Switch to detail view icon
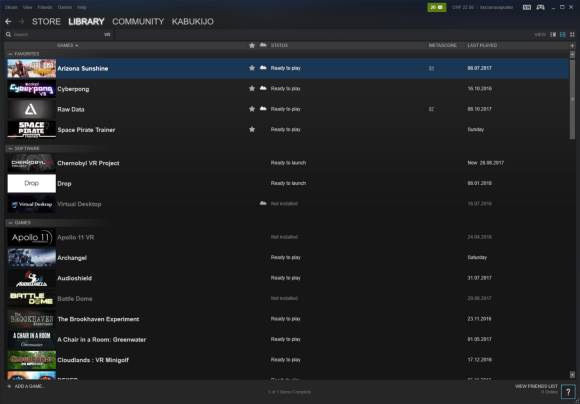Screen dimensions: 580x404 (553, 34)
